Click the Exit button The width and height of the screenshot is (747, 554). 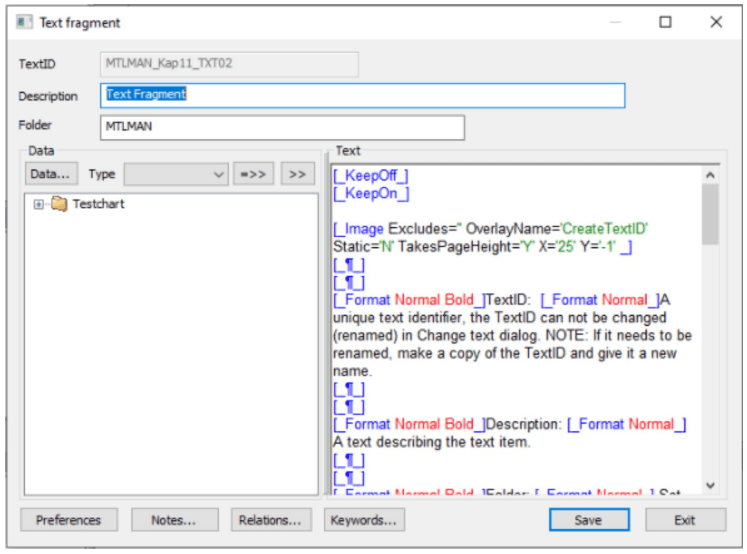685,520
